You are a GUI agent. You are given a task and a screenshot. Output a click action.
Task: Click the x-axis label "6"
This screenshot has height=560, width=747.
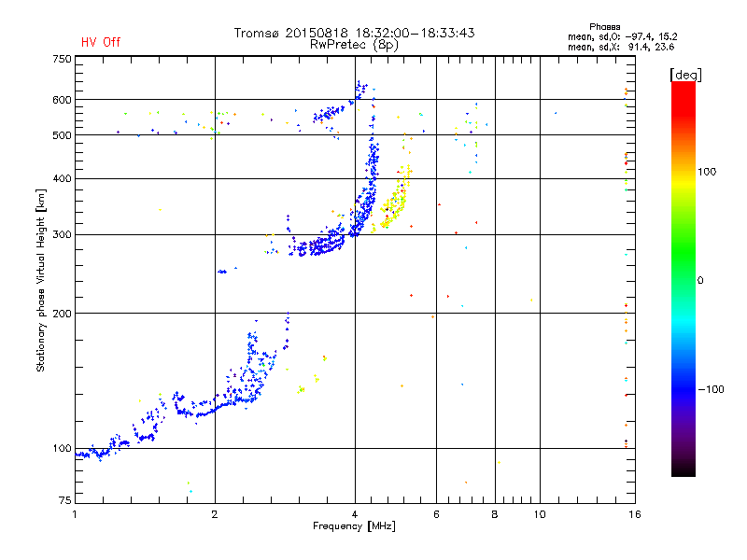pos(436,514)
